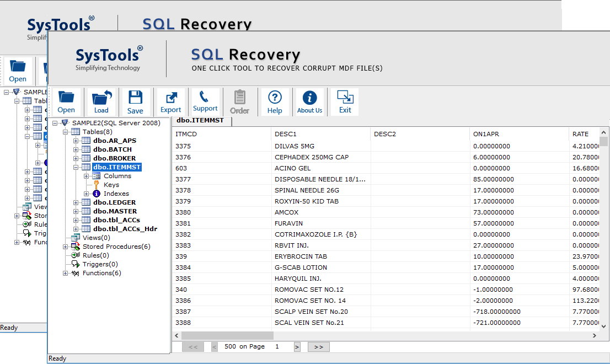The height and width of the screenshot is (364, 610).
Task: Click the -718.00000000 cell
Action: point(518,312)
